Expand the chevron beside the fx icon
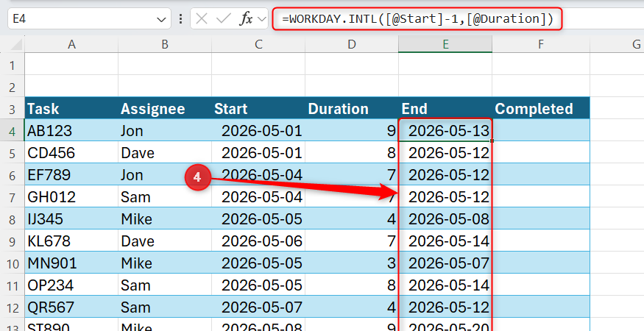This screenshot has width=644, height=331. [261, 19]
